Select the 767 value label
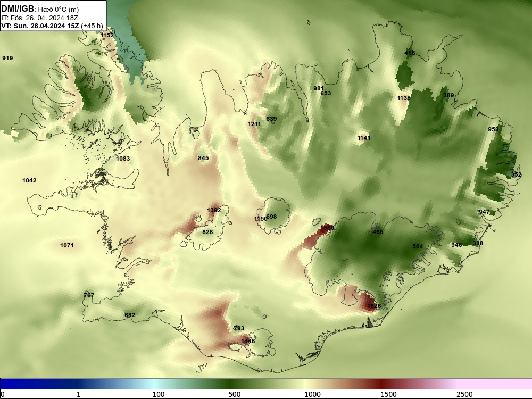The height and width of the screenshot is (399, 532). (x=89, y=295)
